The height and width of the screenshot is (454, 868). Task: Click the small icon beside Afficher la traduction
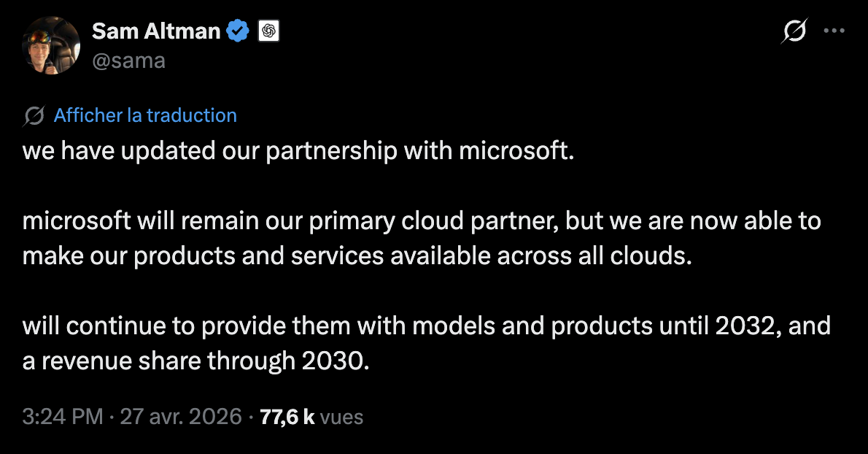[34, 116]
